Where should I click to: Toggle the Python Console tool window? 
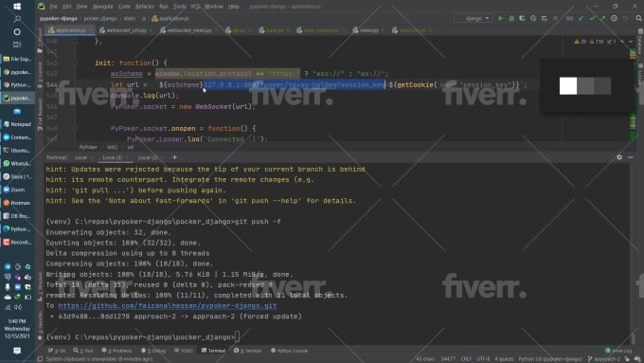[289, 351]
